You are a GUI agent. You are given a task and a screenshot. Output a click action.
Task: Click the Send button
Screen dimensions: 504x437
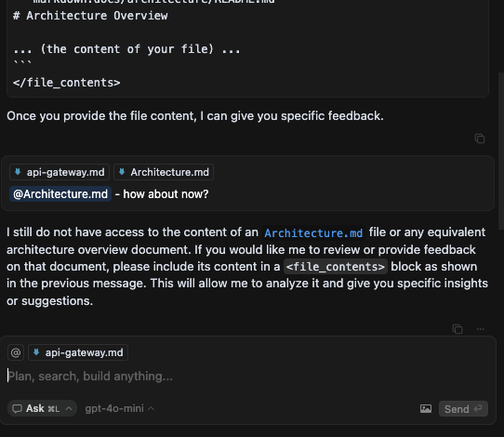(463, 409)
